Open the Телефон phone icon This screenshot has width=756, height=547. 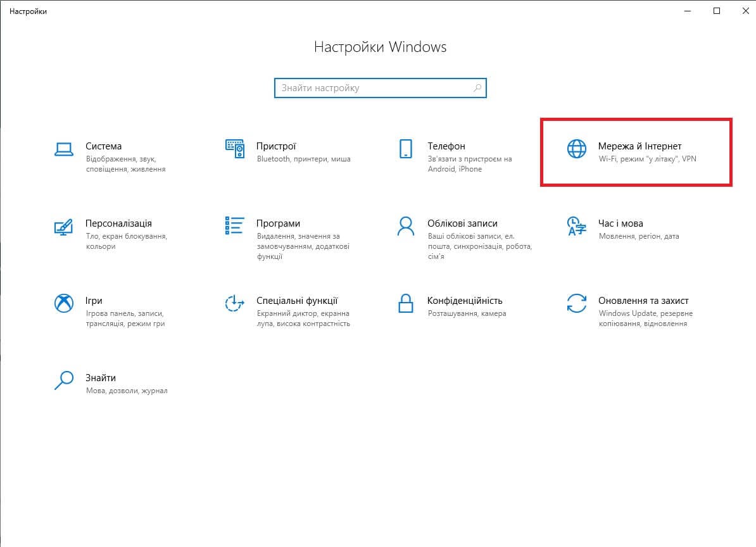tap(406, 149)
